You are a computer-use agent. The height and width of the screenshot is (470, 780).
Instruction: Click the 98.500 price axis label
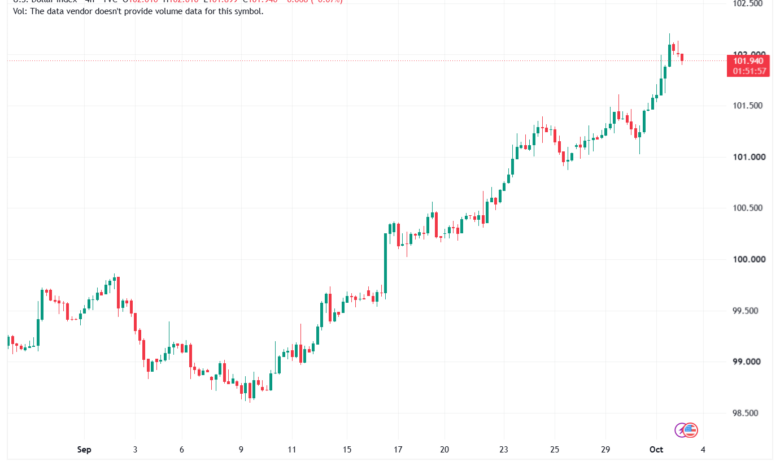click(746, 413)
